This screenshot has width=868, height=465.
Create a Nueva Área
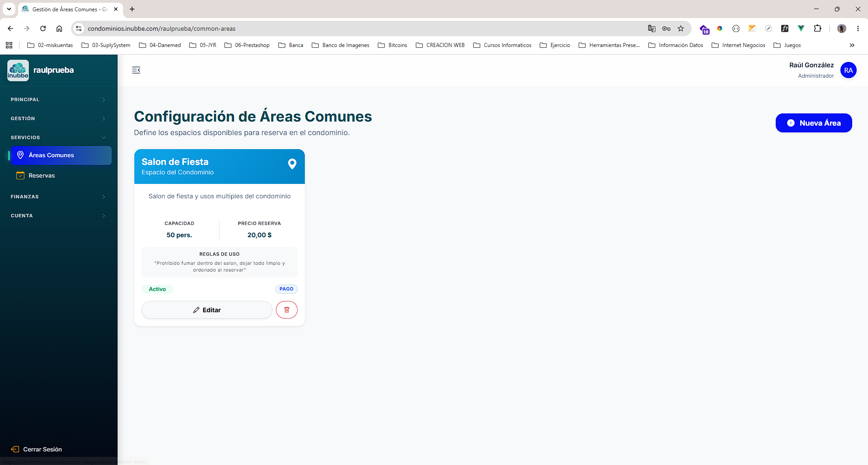(814, 123)
